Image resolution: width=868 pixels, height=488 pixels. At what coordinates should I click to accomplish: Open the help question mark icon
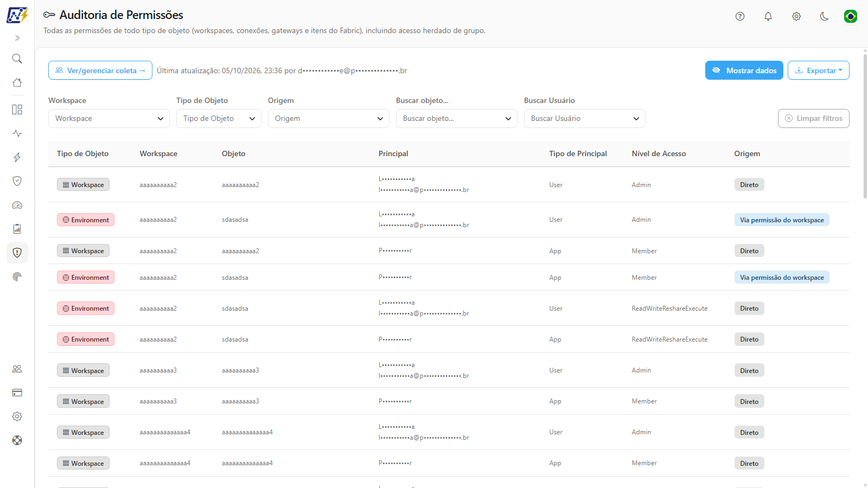740,16
